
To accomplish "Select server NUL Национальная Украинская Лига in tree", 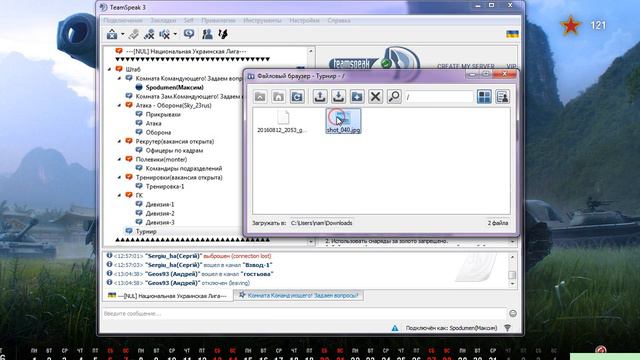I will [x=186, y=51].
